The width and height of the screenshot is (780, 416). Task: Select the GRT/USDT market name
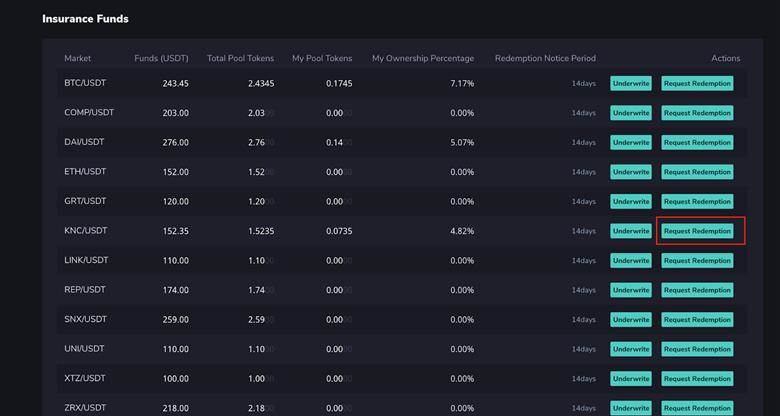85,201
